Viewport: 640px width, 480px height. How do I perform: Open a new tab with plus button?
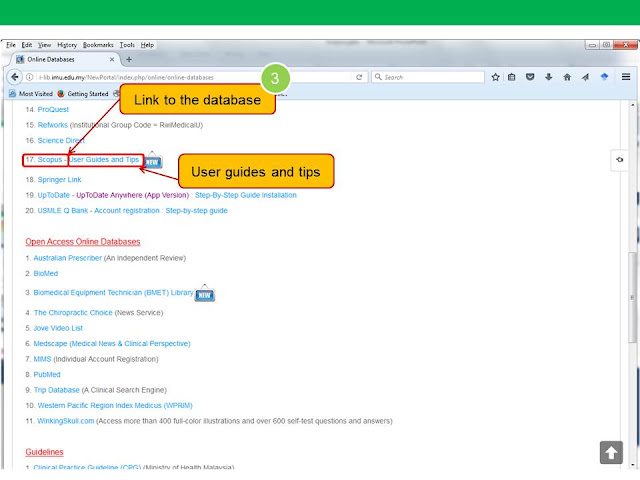pyautogui.click(x=129, y=60)
